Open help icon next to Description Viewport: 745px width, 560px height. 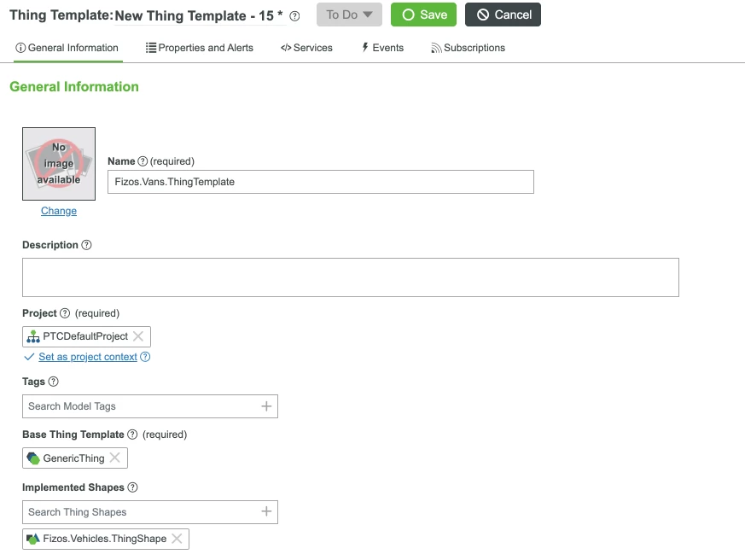[x=86, y=245]
